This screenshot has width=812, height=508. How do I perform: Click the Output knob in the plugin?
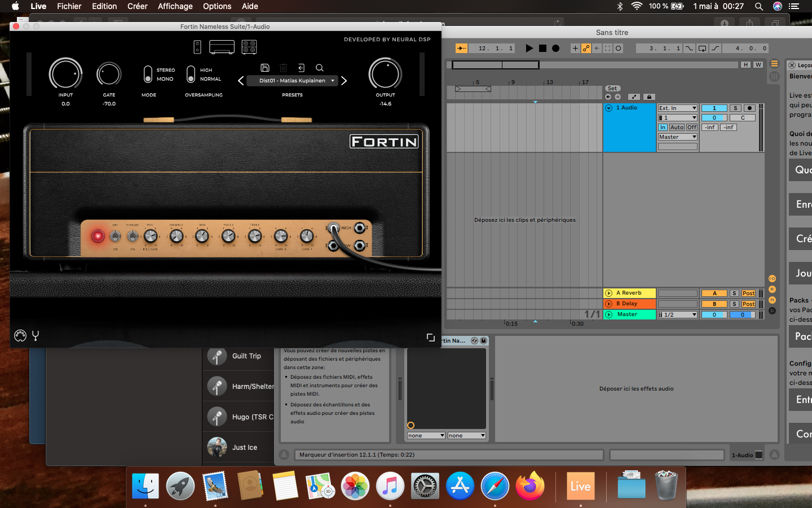click(385, 74)
